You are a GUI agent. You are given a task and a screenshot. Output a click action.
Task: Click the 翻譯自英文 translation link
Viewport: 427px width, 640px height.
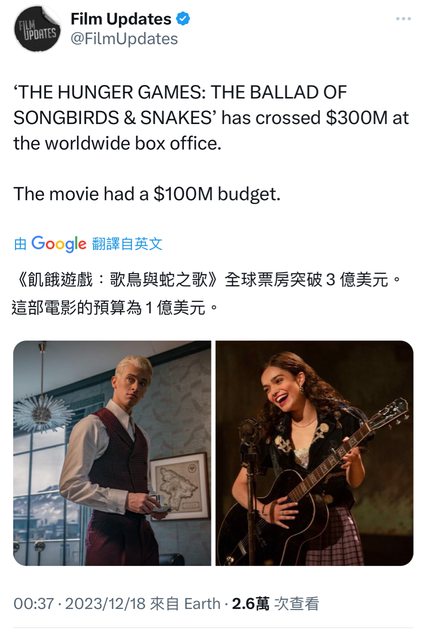tap(127, 244)
